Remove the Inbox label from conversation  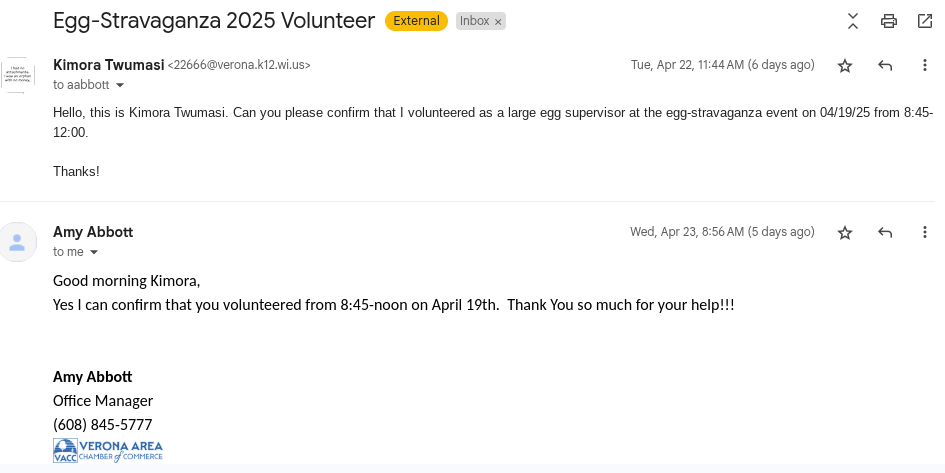pos(498,21)
